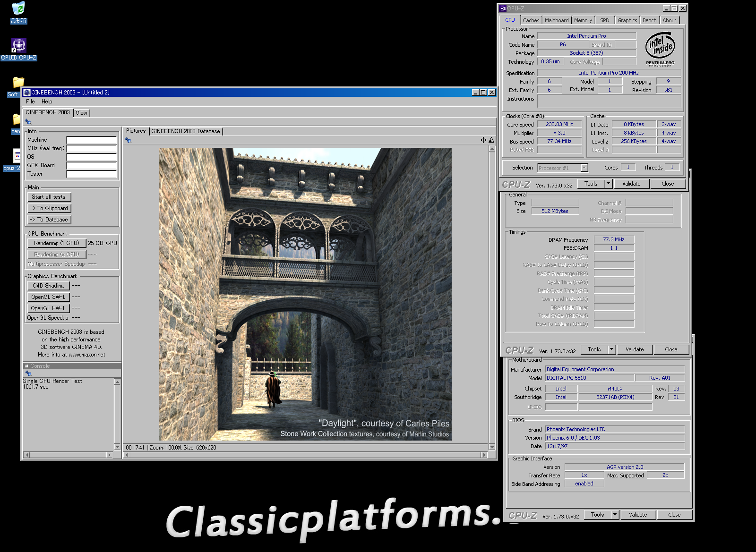Click Validate in the Memory timings window

tap(635, 349)
